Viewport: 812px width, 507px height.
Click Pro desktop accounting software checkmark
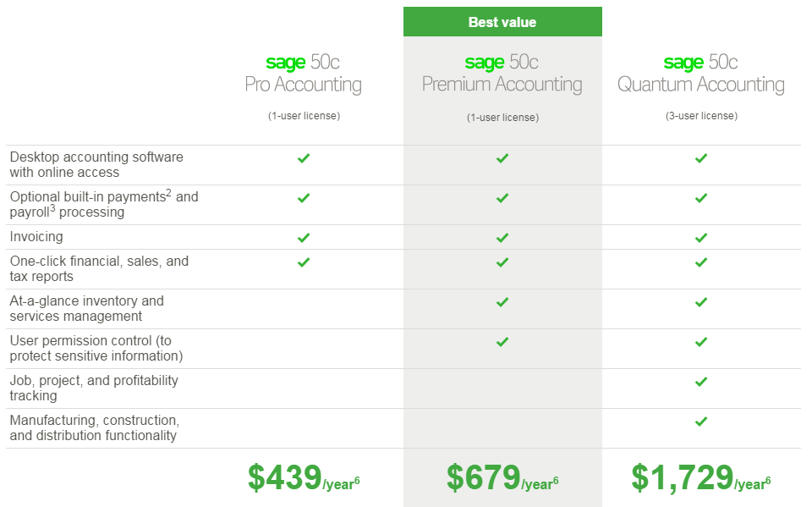point(304,158)
